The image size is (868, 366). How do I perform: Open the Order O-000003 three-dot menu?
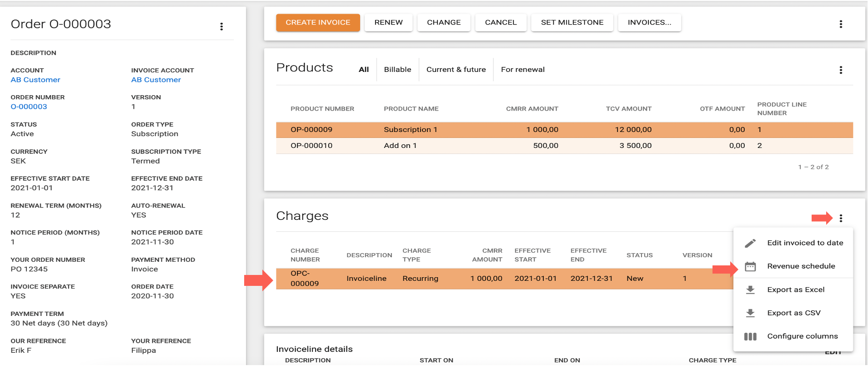coord(221,26)
